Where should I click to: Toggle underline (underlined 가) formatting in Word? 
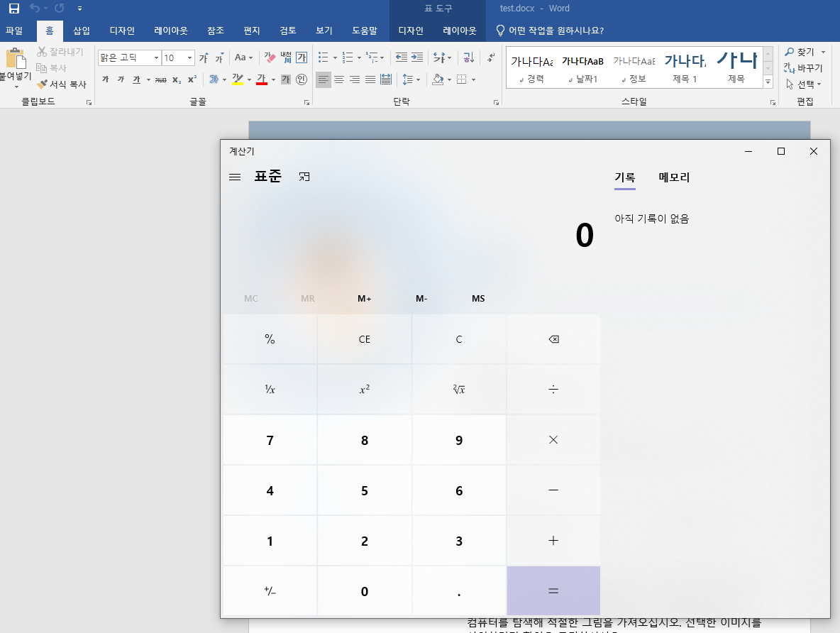(x=137, y=79)
